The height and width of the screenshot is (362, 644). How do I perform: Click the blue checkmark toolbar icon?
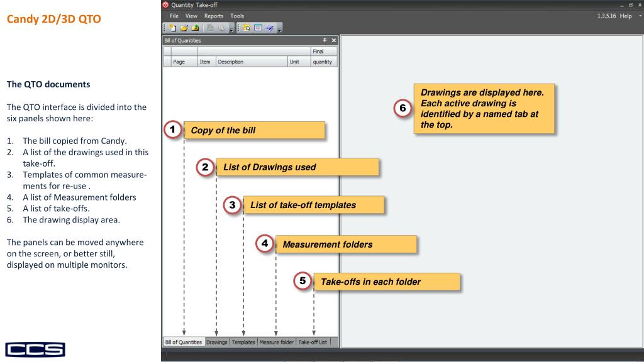click(x=269, y=28)
